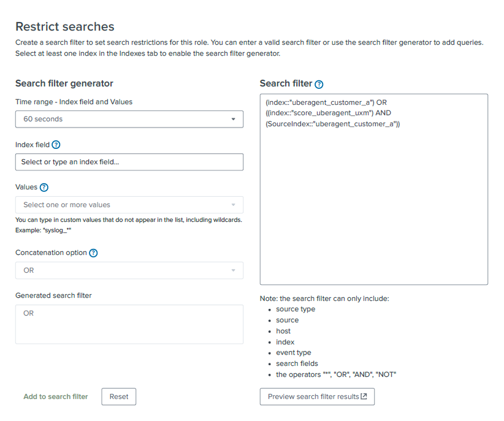Image resolution: width=504 pixels, height=421 pixels.
Task: Show help for Concatenation option
Action: coord(93,253)
